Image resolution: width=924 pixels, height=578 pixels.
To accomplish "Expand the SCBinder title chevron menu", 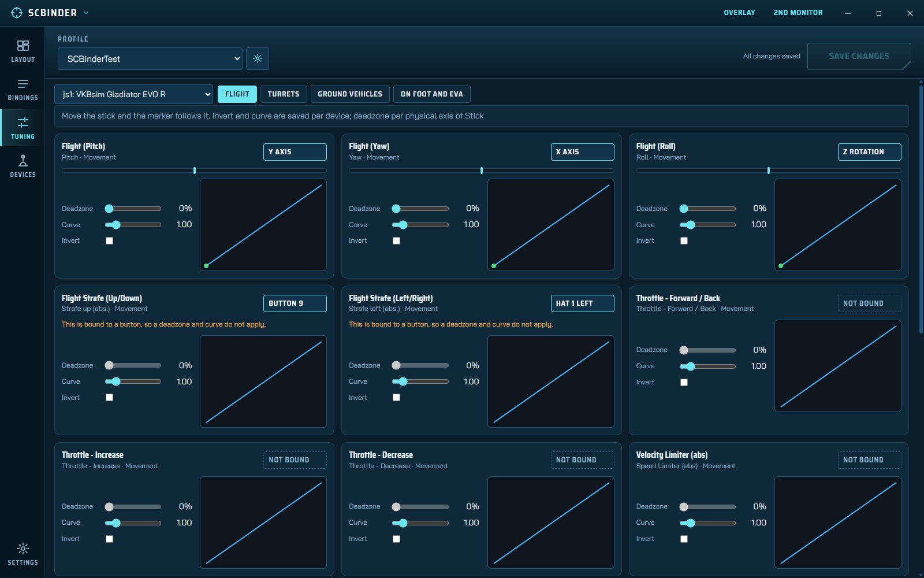I will 86,13.
